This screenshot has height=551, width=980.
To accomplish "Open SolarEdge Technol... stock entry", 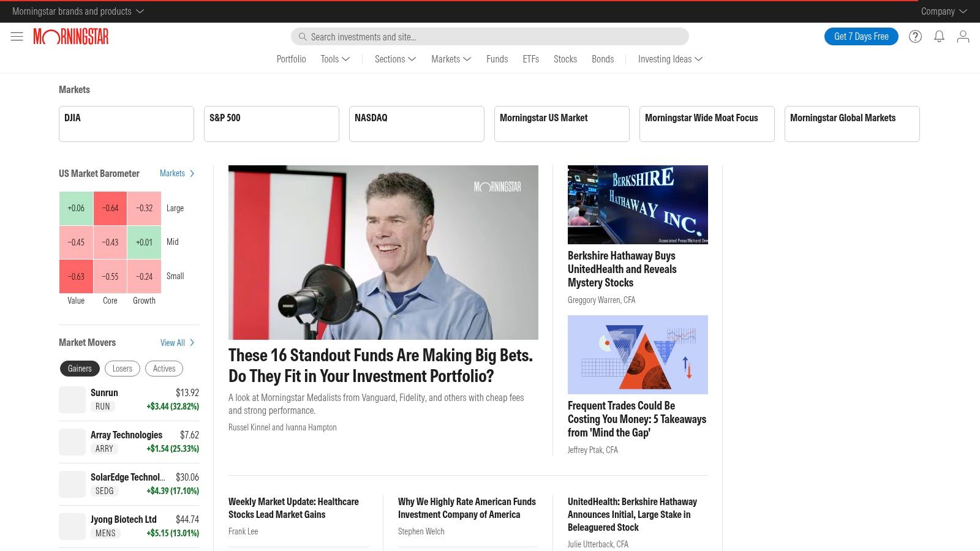I will [129, 484].
